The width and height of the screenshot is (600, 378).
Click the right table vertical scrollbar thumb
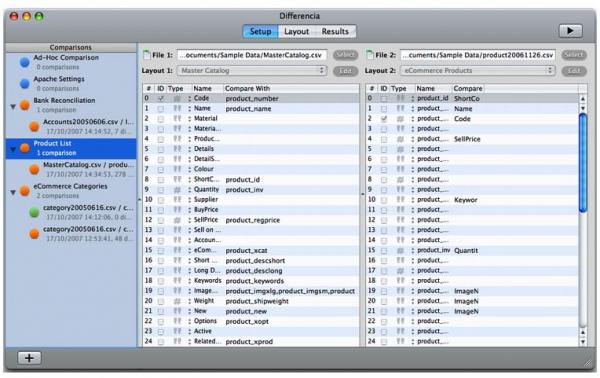pyautogui.click(x=583, y=163)
